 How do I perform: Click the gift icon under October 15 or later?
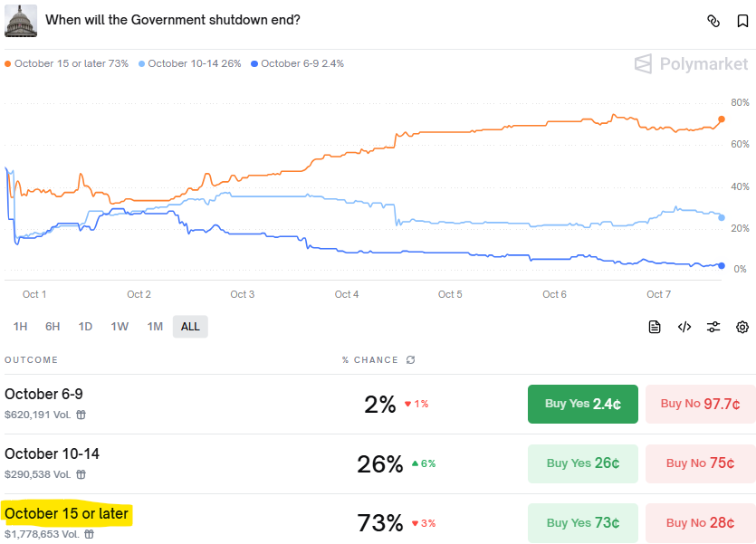pos(89,534)
